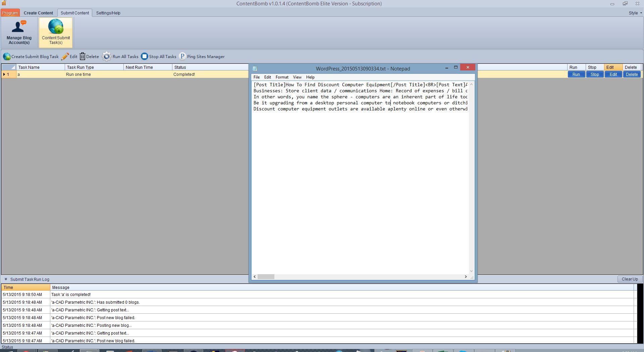Image resolution: width=644 pixels, height=352 pixels.
Task: Click the trash can Delete icon
Action: click(x=83, y=56)
